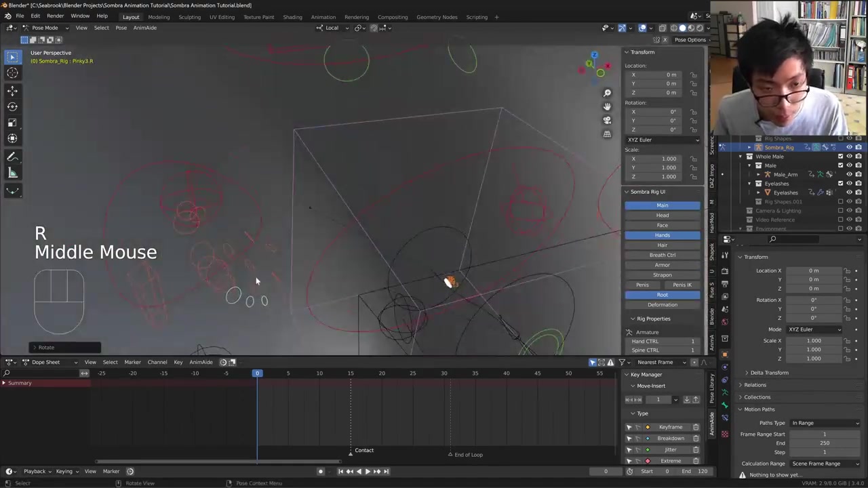Select the Move tool in the toolbar
The image size is (868, 488).
pos(12,90)
